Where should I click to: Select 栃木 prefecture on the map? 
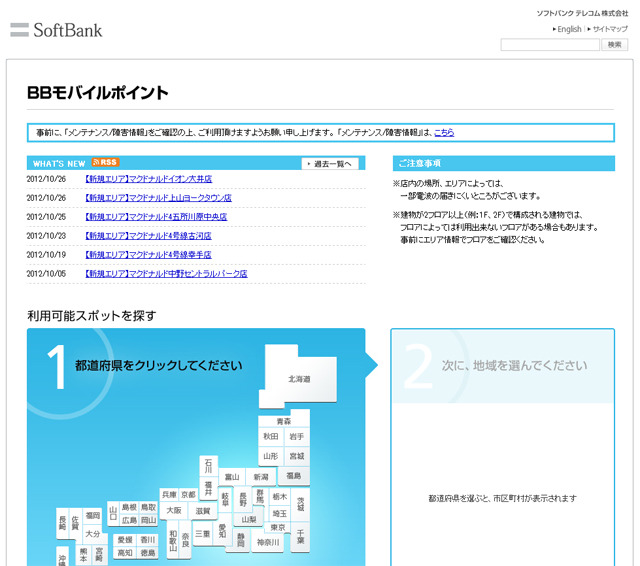pos(280,497)
